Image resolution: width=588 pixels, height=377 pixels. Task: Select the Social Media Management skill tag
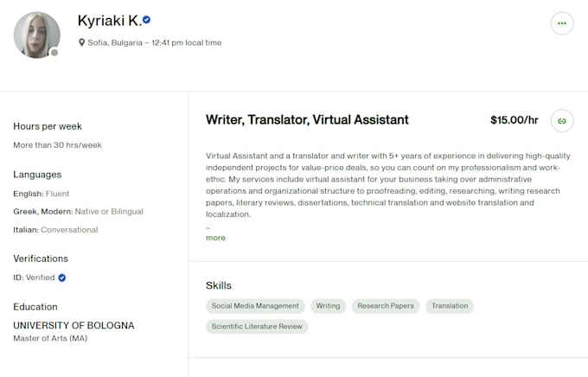(255, 306)
